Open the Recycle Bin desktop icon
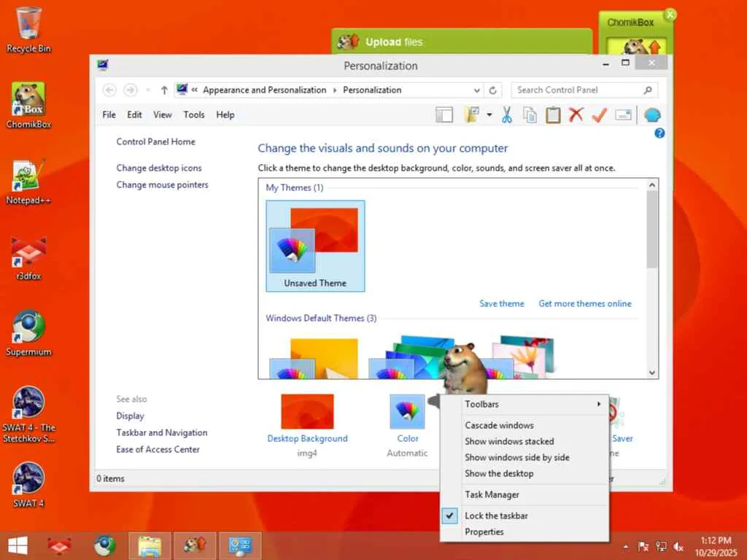The image size is (747, 560). pos(28,29)
